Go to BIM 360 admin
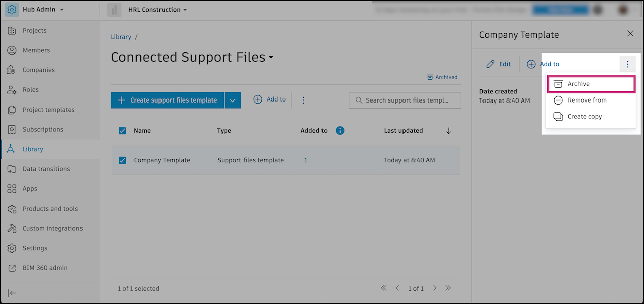 45,267
